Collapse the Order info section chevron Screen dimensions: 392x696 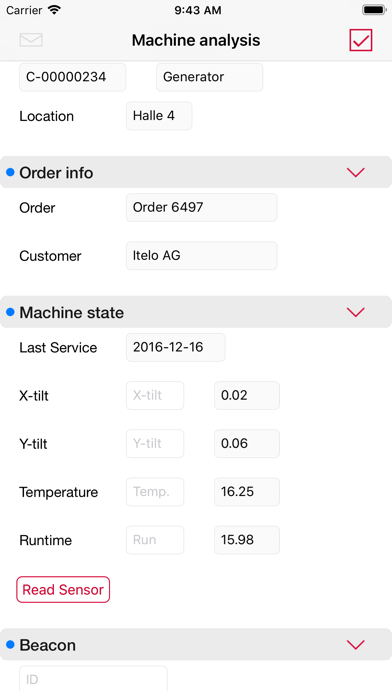[356, 172]
